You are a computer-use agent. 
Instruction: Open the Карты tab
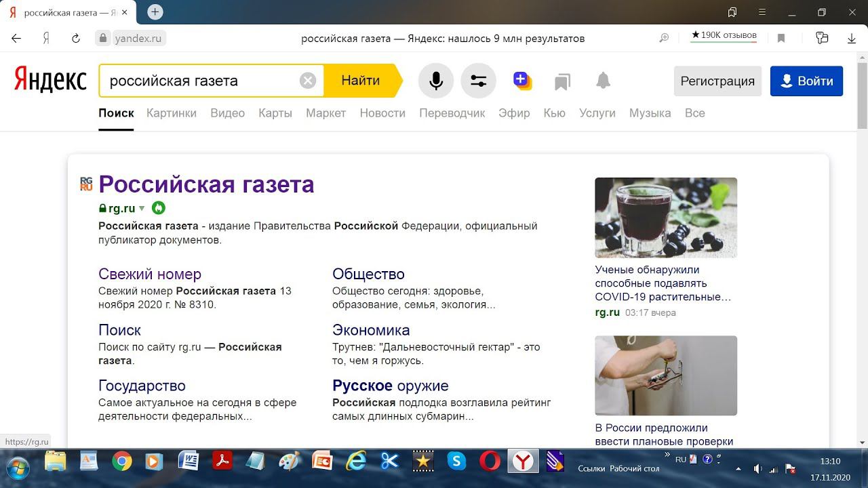(275, 113)
